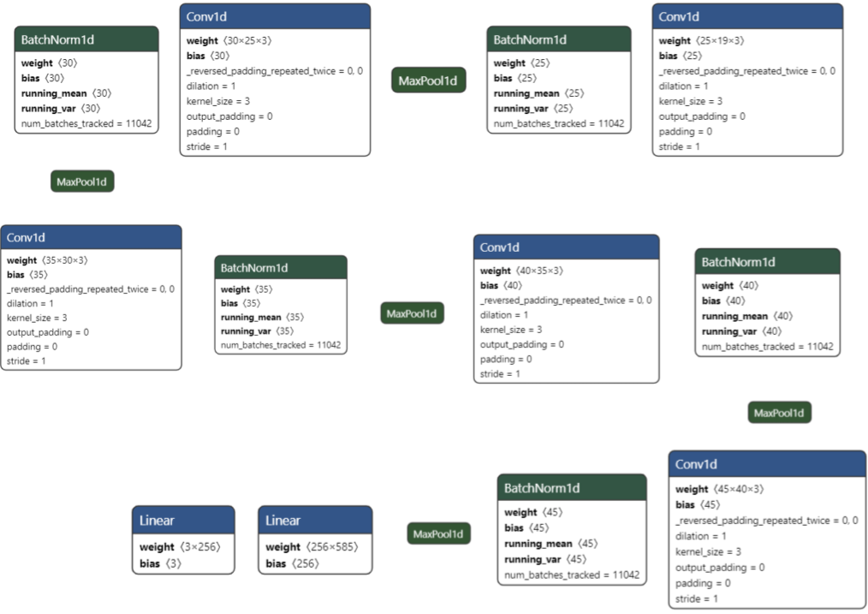The width and height of the screenshot is (868, 614).
Task: Click the Conv1d node header with weight 30×25×3
Action: tap(275, 16)
